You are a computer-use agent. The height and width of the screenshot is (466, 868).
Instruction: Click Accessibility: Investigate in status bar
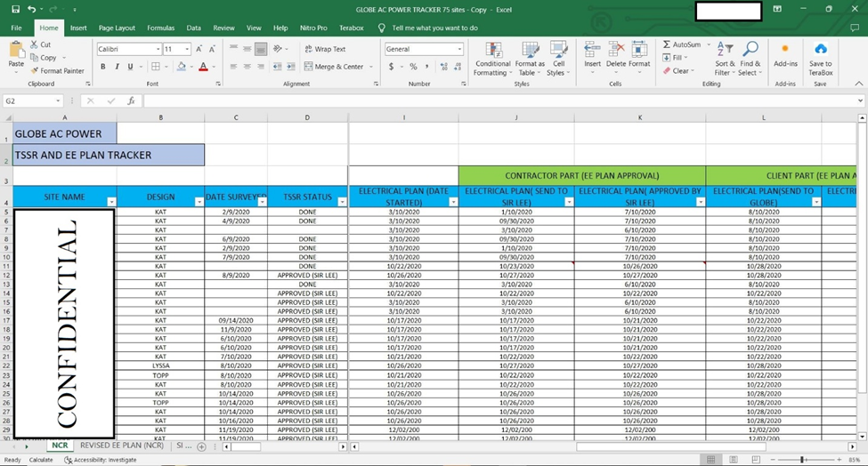[x=103, y=460]
